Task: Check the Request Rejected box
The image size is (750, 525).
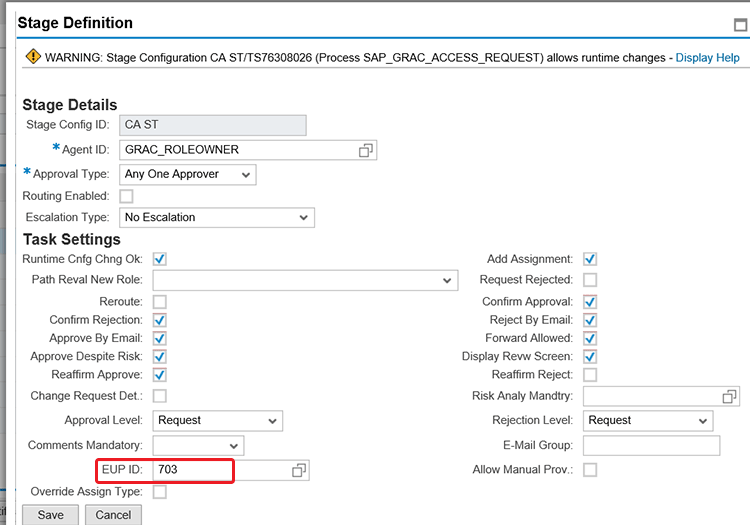Action: (590, 280)
